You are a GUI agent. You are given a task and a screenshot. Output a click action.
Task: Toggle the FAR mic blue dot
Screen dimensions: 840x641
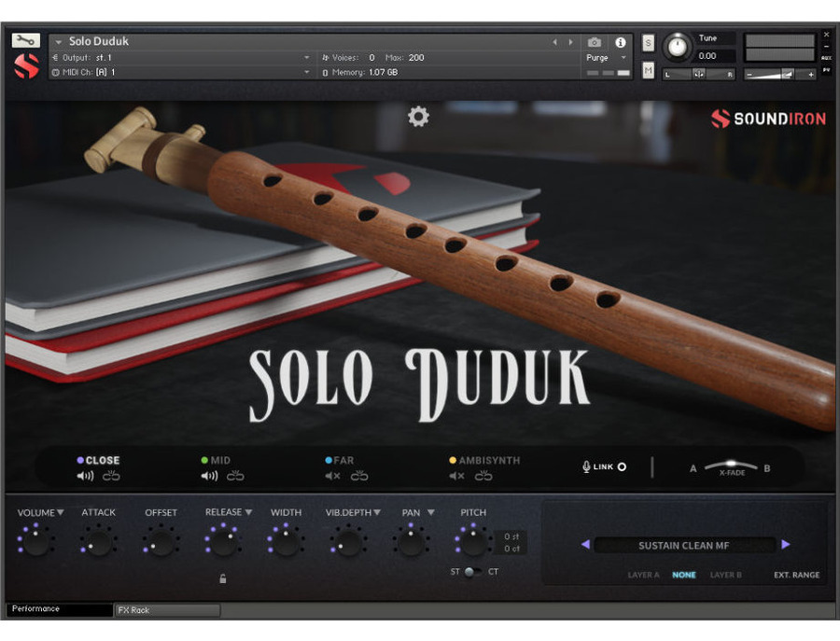coord(329,460)
